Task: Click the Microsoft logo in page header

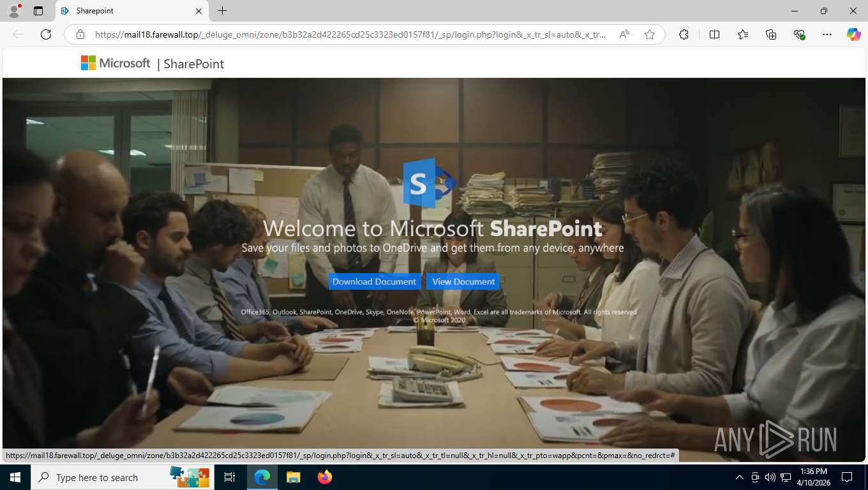Action: click(116, 63)
